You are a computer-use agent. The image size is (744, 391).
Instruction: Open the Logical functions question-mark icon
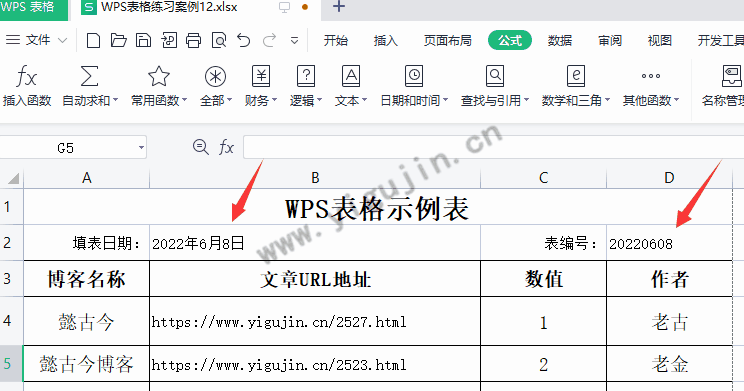[x=306, y=76]
